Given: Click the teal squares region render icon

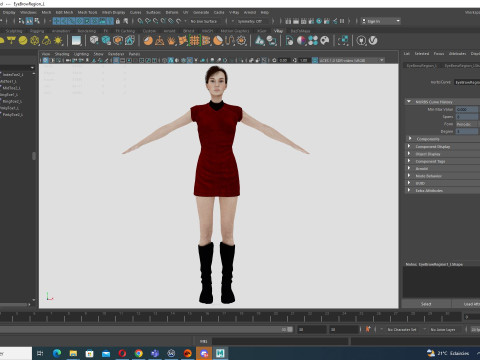Looking at the screenshot, I should point(343,41).
